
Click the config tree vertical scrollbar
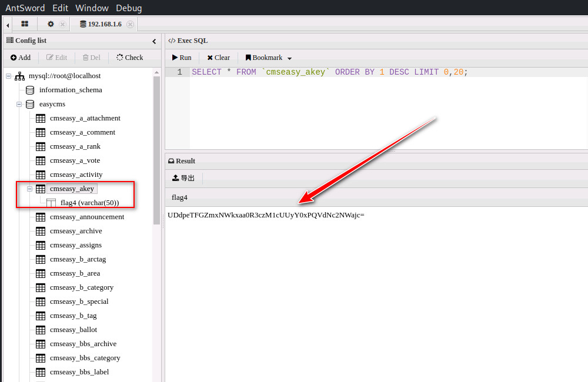(x=156, y=147)
